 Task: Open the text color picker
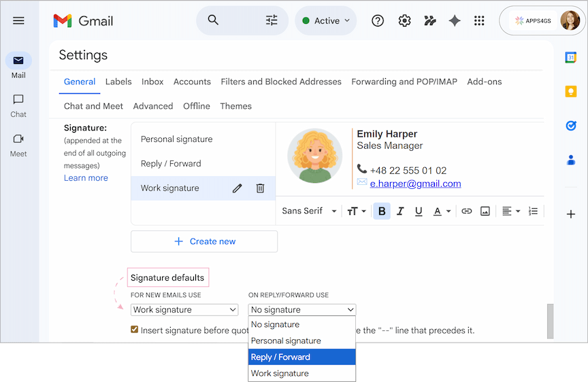[x=442, y=211]
